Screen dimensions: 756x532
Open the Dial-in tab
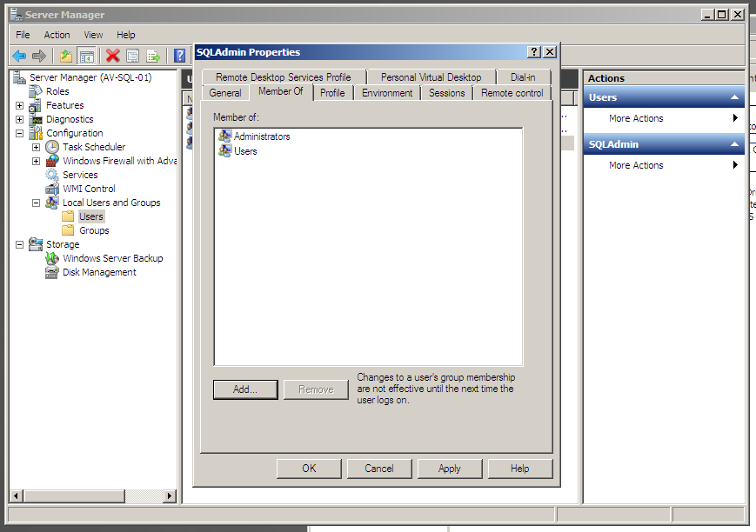(x=523, y=77)
